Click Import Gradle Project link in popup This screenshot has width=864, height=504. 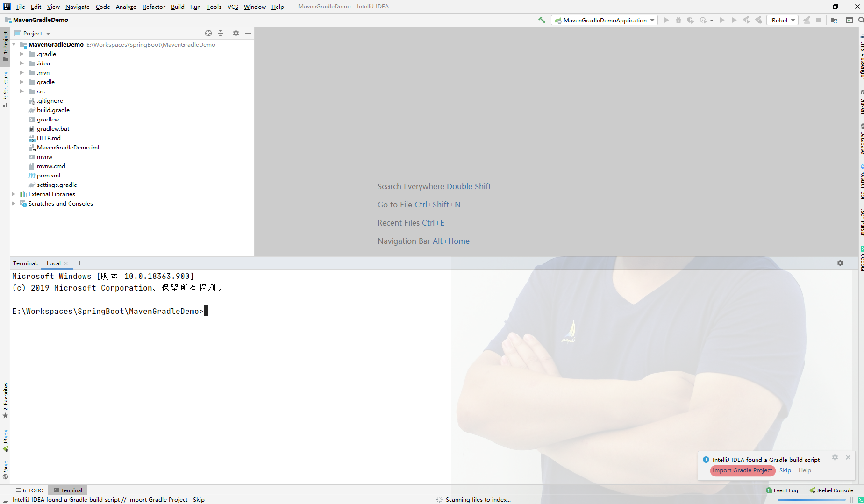tap(742, 470)
